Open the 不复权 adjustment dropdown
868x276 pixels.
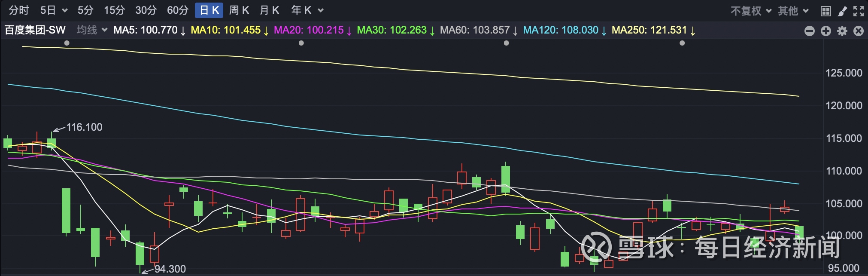(751, 11)
